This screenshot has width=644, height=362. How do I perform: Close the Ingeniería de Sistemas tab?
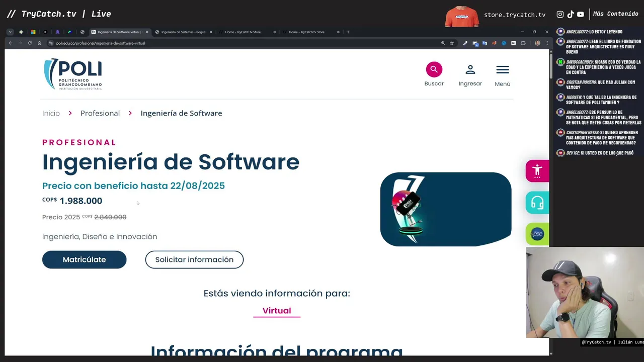coord(211,32)
